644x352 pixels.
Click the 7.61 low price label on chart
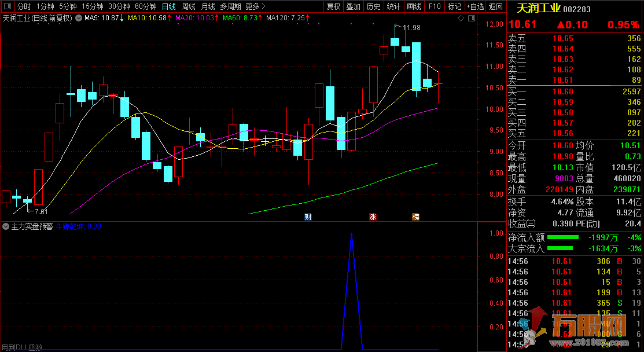point(41,212)
